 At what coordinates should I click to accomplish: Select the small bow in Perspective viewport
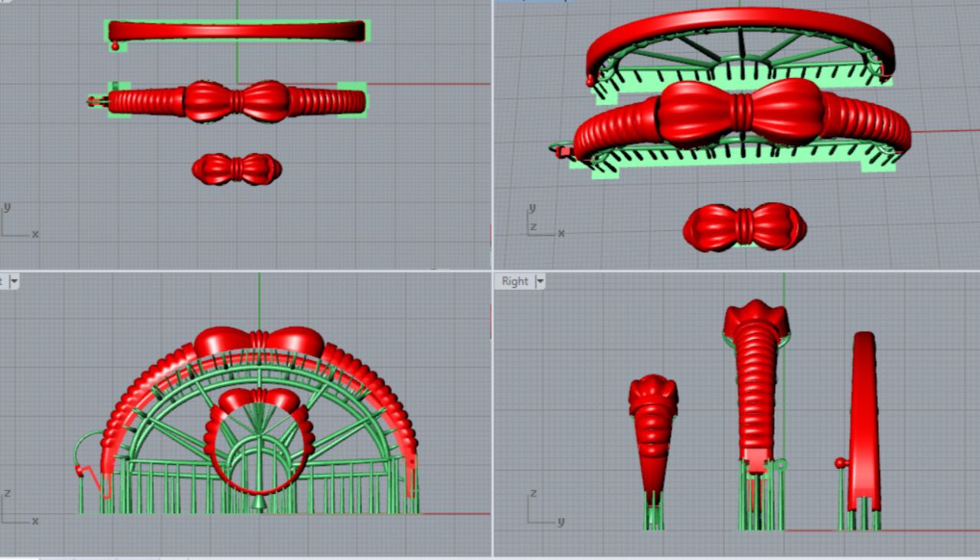click(744, 227)
